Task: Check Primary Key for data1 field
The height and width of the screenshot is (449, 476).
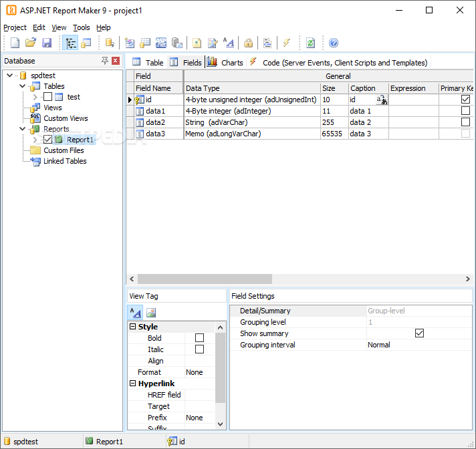Action: (465, 110)
